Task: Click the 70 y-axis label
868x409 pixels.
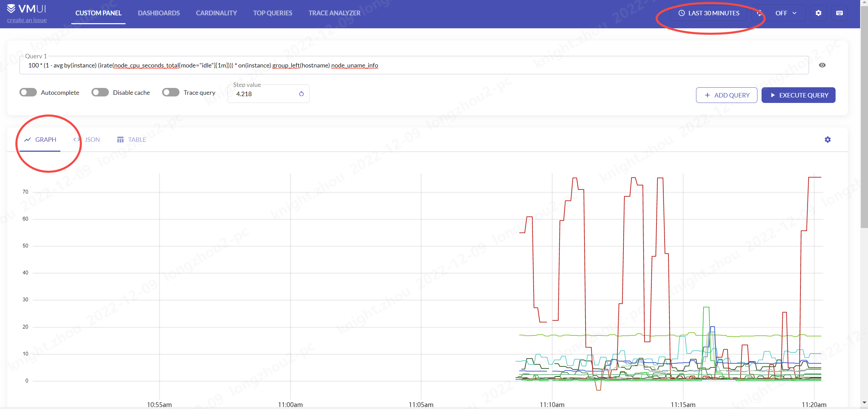Action: tap(25, 192)
